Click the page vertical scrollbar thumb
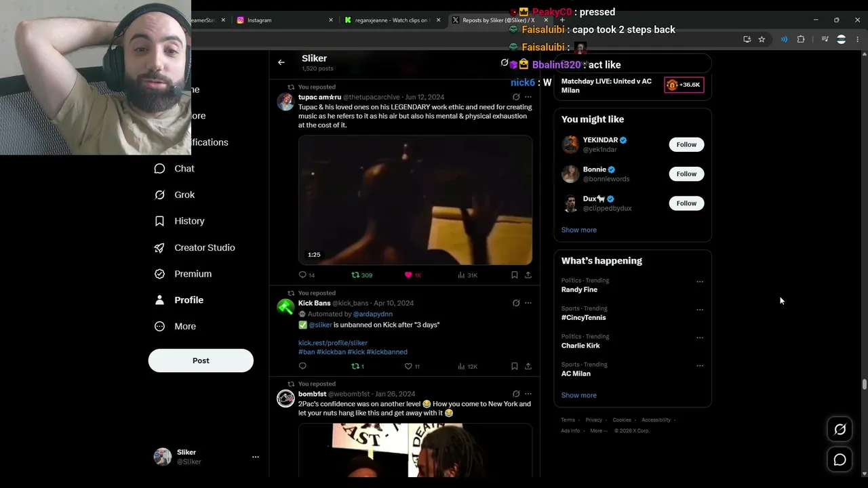Image resolution: width=868 pixels, height=488 pixels. point(864,384)
